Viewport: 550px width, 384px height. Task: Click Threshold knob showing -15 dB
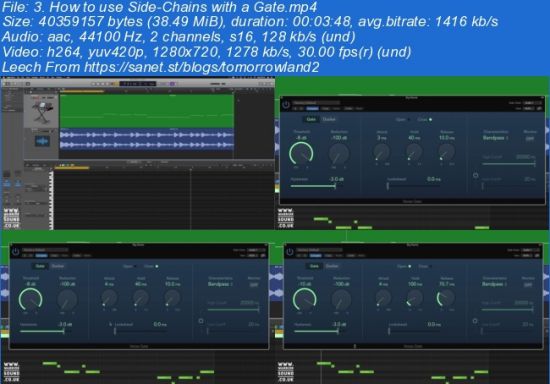(304, 300)
